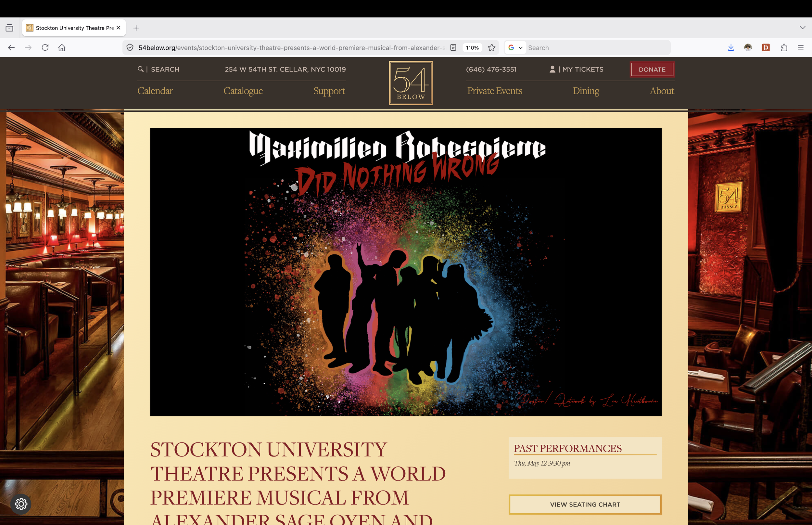Reload the current page
812x525 pixels.
coord(45,48)
